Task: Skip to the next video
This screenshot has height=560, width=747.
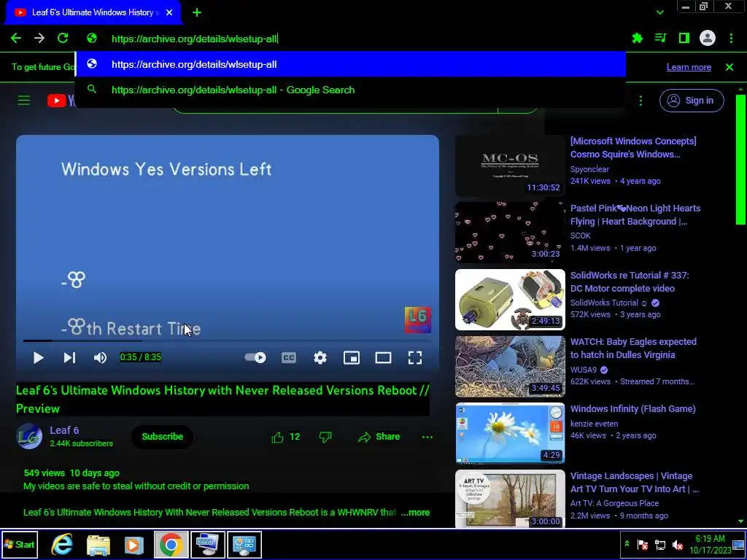Action: [x=69, y=357]
